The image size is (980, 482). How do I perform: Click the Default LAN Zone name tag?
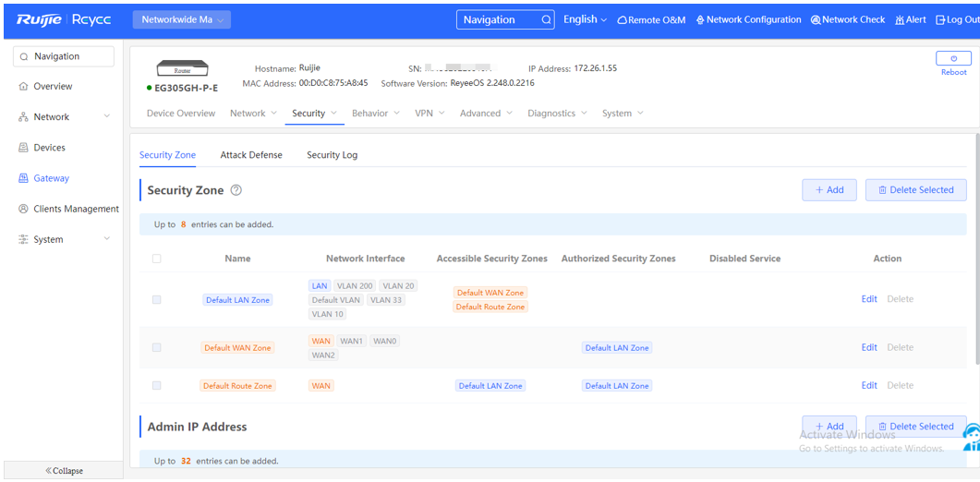coord(237,300)
